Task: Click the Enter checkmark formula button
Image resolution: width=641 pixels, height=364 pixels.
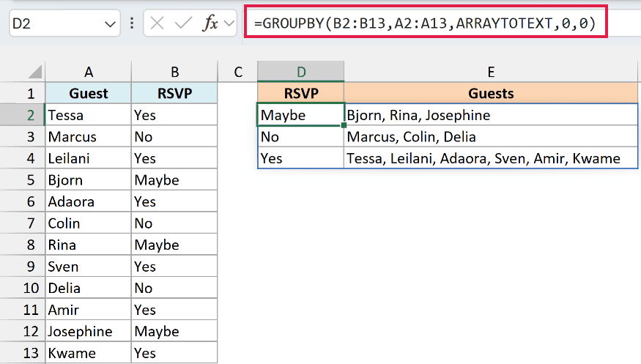Action: coord(182,23)
